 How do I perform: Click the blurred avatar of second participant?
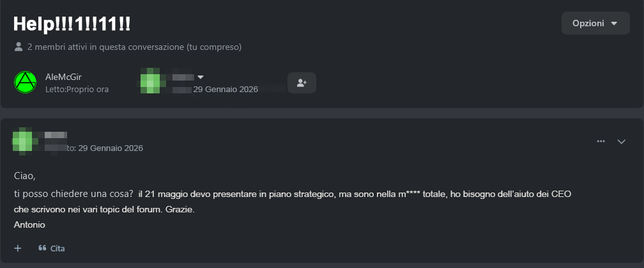pos(151,83)
